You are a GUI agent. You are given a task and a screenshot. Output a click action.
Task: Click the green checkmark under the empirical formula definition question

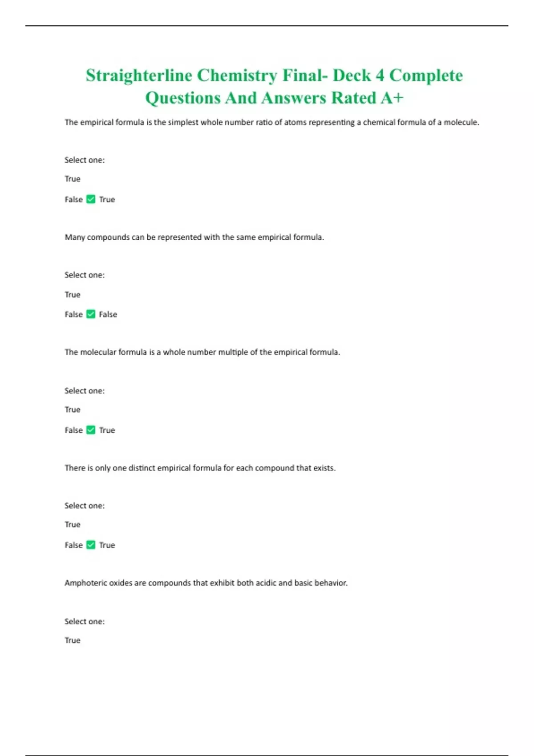pos(91,199)
